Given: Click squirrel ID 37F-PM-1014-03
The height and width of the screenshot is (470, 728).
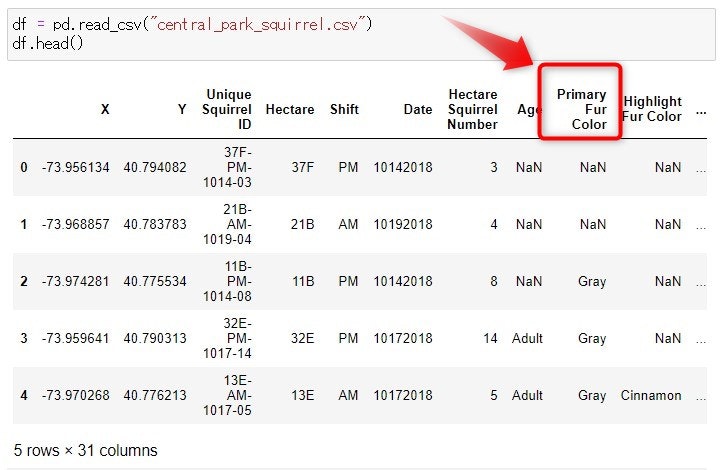Looking at the screenshot, I should (227, 167).
